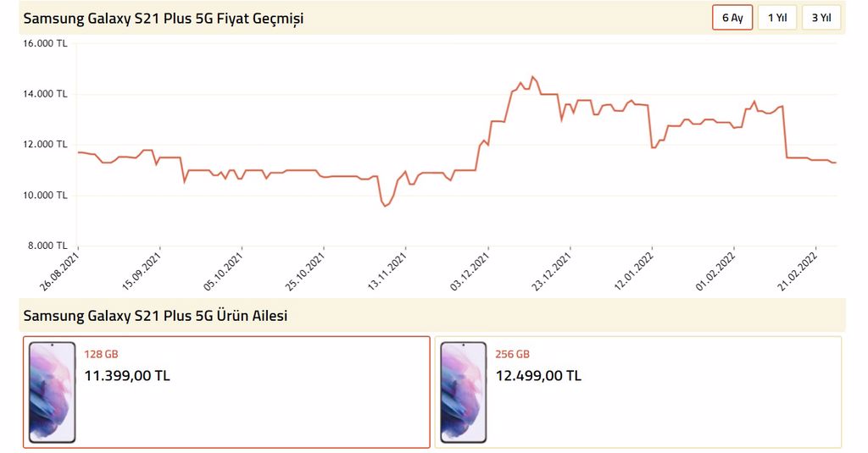Switch chart to 1 Yıl range
The image size is (868, 453).
(776, 18)
